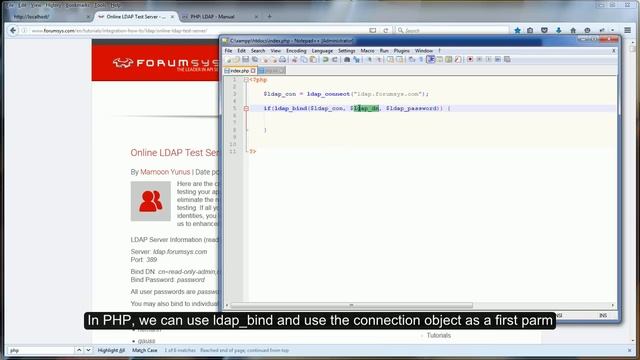Click the Forum Systems logo on the webpage
The image size is (640, 360).
pos(165,64)
